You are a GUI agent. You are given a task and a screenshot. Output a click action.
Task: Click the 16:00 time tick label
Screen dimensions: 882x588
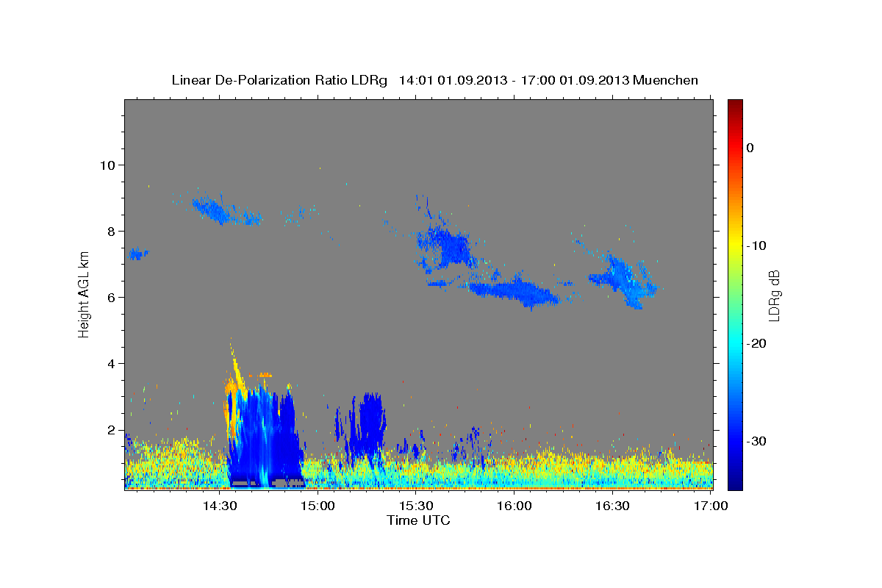[x=514, y=506]
